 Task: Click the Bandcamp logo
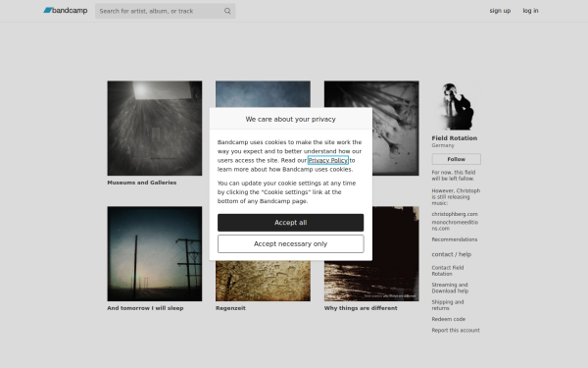(66, 11)
